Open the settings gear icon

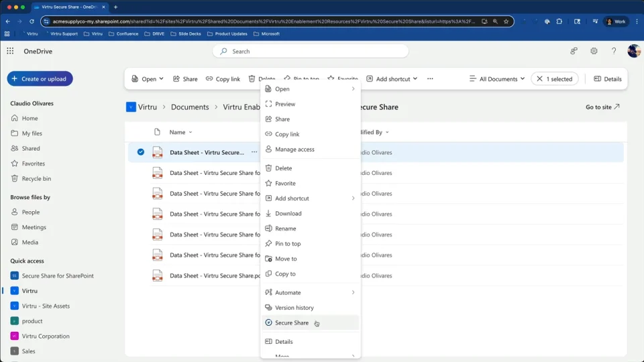pos(594,51)
